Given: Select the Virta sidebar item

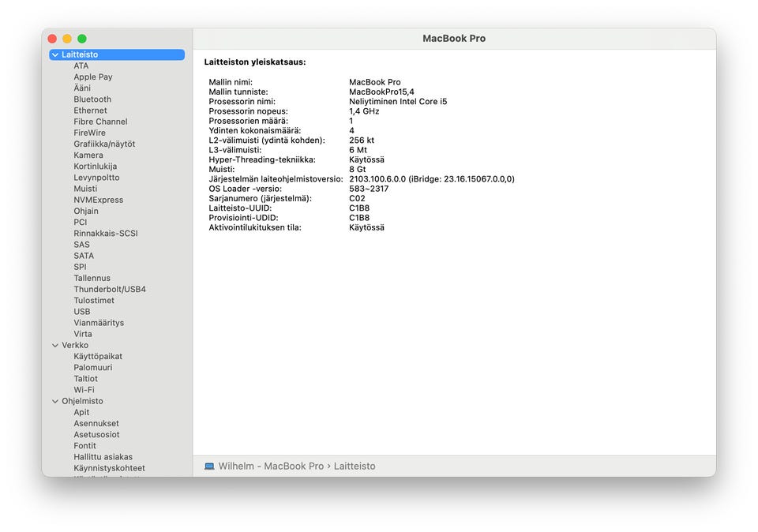Looking at the screenshot, I should (83, 334).
